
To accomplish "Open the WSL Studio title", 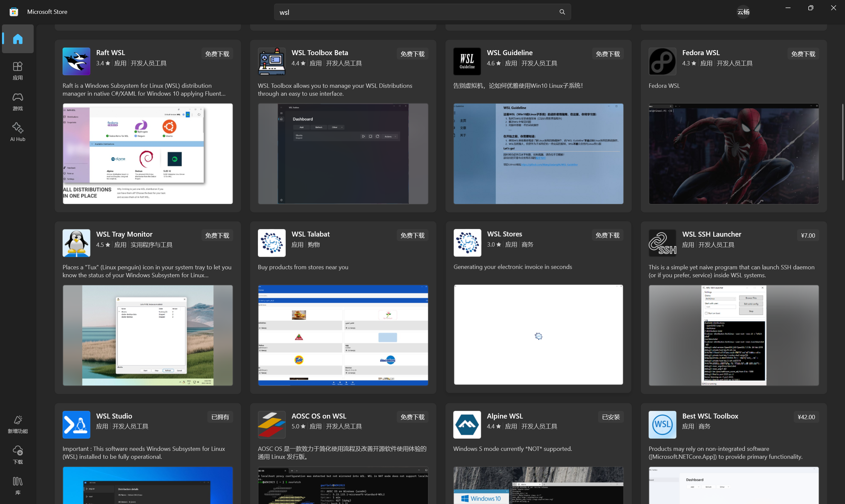I will tap(114, 416).
